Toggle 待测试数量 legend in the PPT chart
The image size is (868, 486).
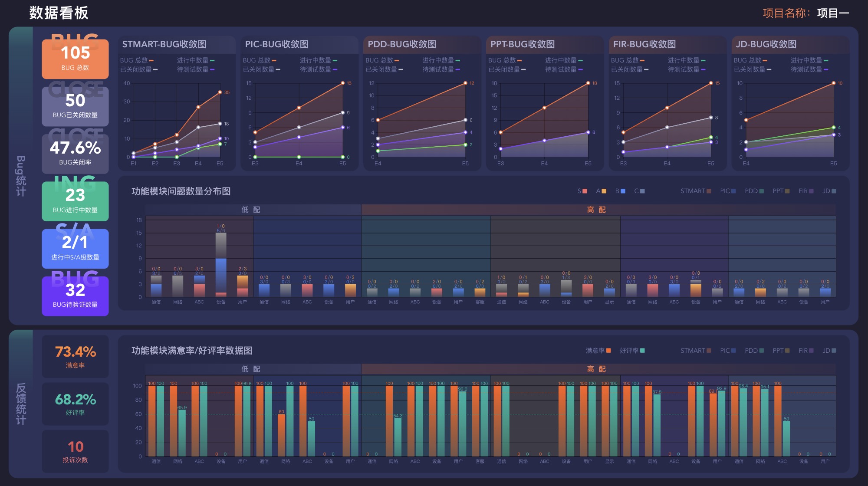point(564,69)
